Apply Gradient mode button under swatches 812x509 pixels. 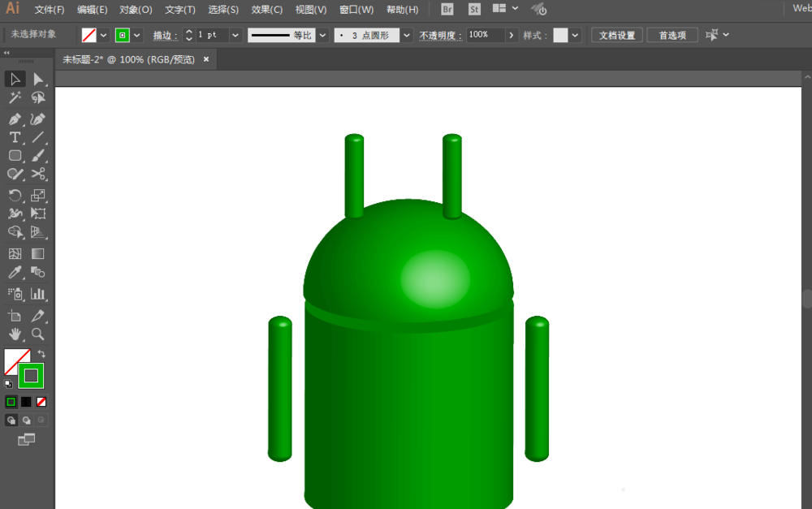point(26,402)
